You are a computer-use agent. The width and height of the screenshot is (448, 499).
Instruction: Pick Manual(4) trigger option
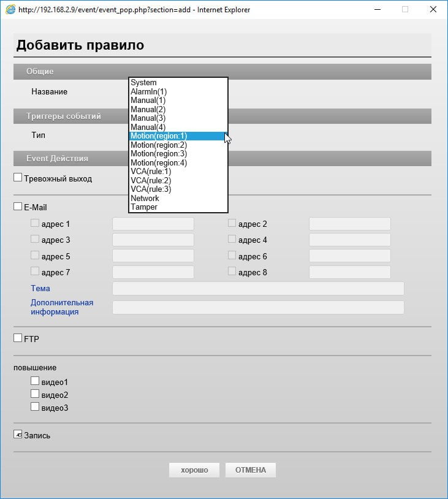tap(178, 127)
